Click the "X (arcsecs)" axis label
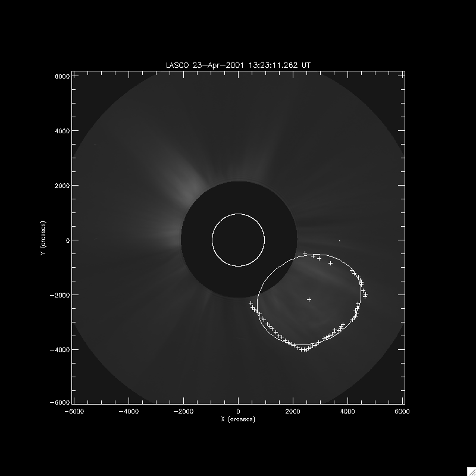The image size is (476, 476). click(x=238, y=419)
